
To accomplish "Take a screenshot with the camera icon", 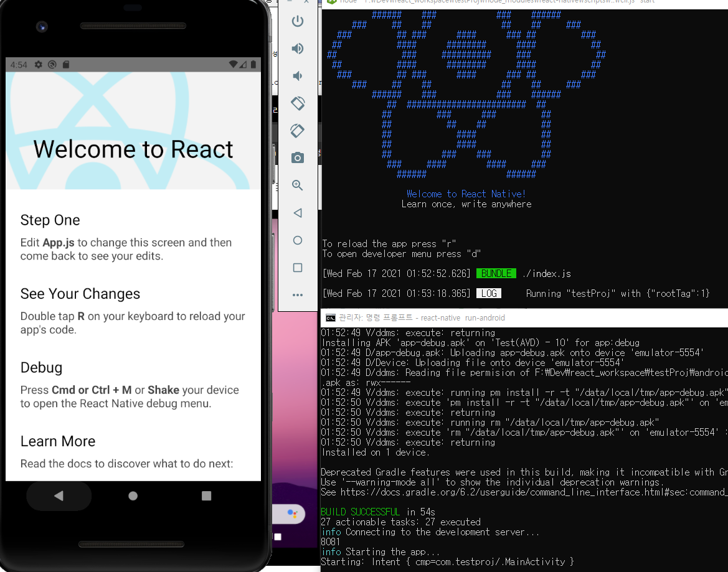I will (298, 157).
